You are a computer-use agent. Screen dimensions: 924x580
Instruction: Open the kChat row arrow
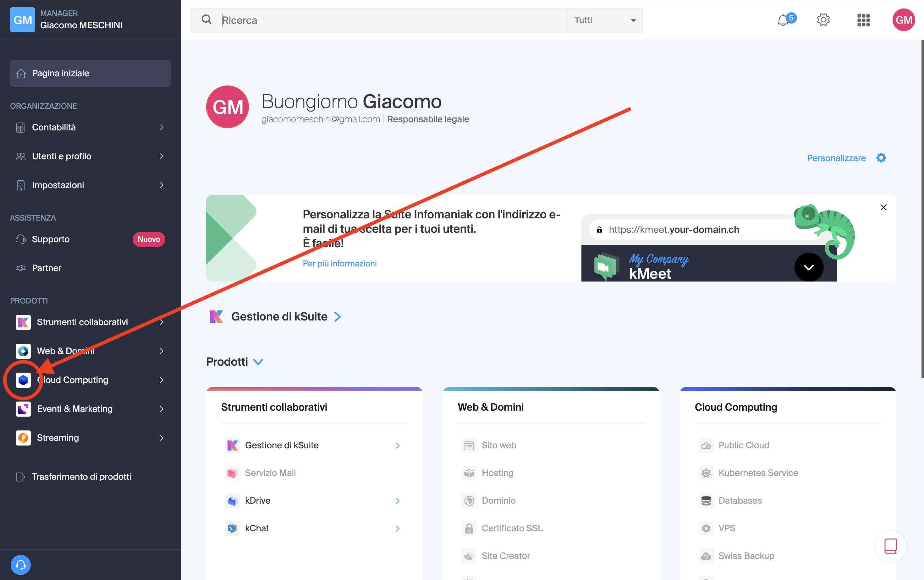(x=398, y=528)
